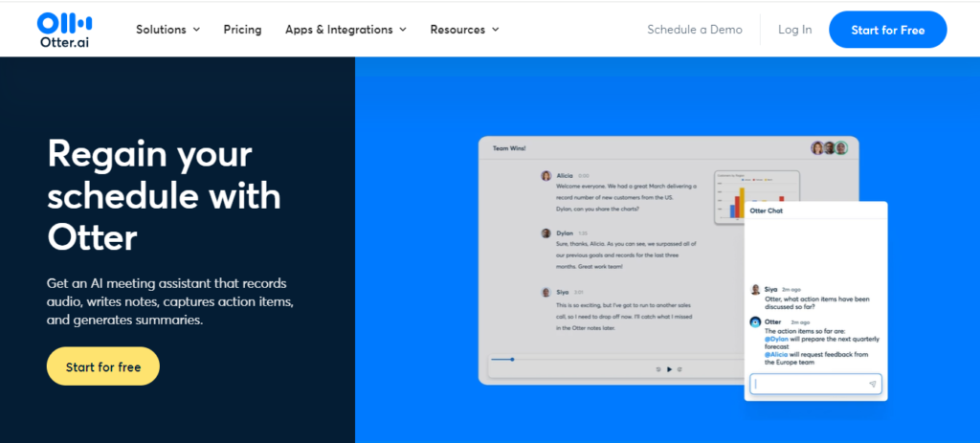Image resolution: width=980 pixels, height=443 pixels.
Task: Click the name Alicia in the transcript
Action: pos(565,176)
